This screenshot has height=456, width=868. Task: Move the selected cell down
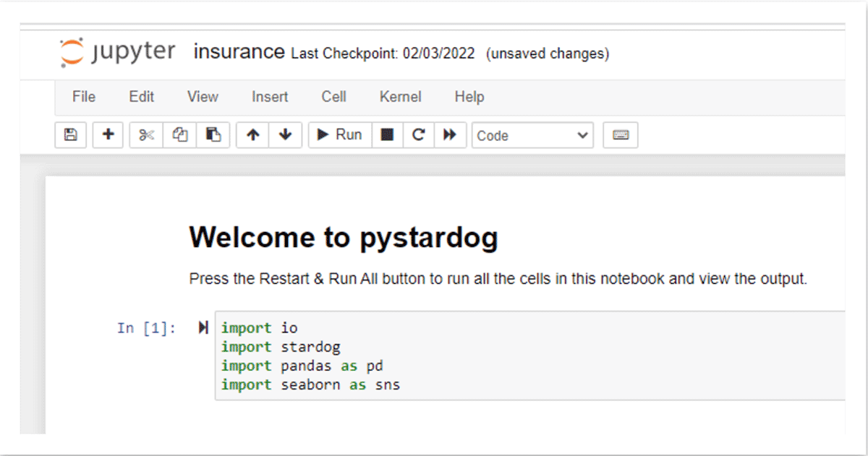284,134
